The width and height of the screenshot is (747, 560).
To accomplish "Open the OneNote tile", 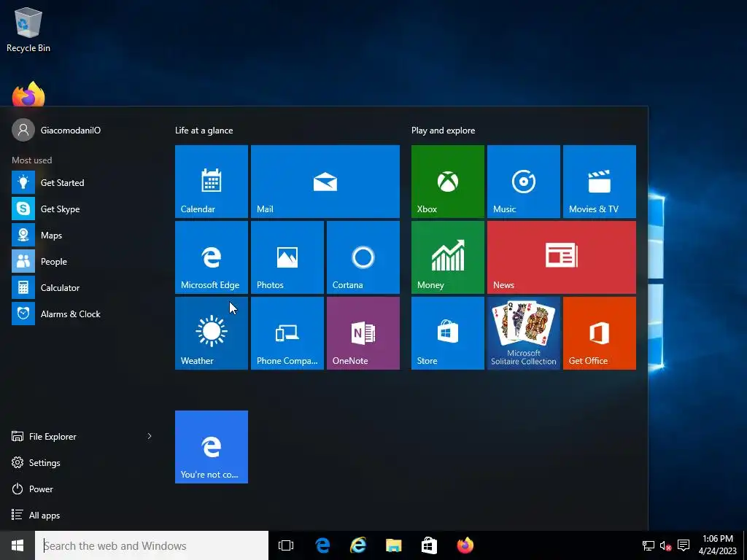I will 363,332.
